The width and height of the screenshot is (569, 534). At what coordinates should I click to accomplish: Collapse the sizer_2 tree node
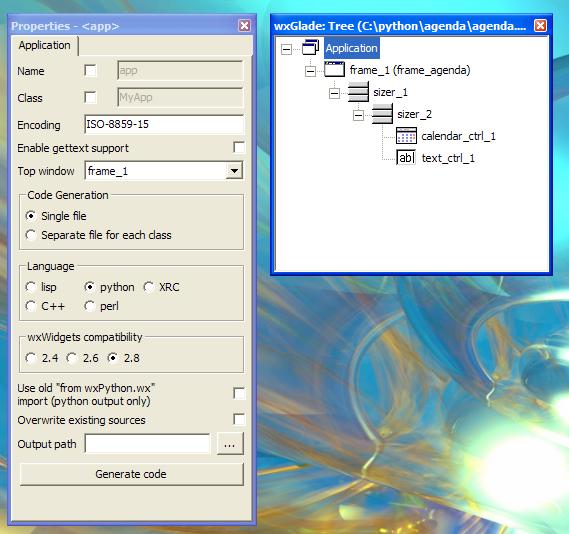(358, 115)
